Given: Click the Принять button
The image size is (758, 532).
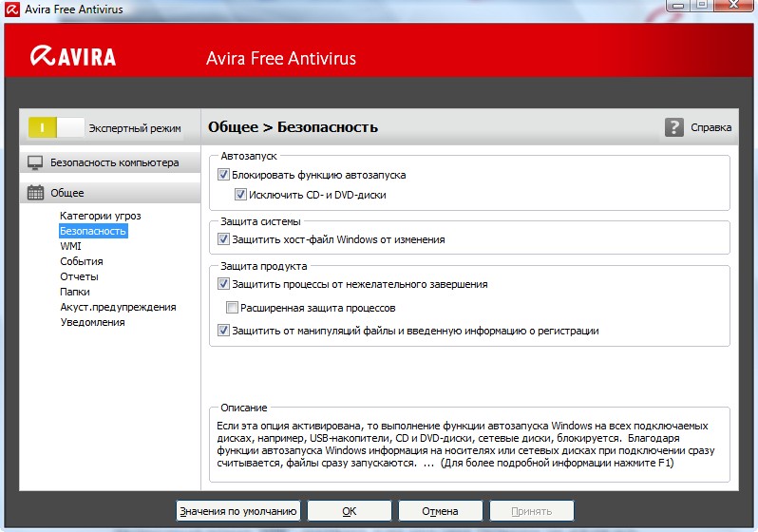Looking at the screenshot, I should (x=532, y=511).
